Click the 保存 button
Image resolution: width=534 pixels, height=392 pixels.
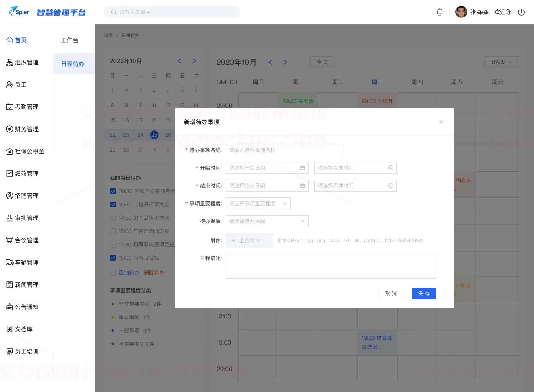click(x=424, y=293)
